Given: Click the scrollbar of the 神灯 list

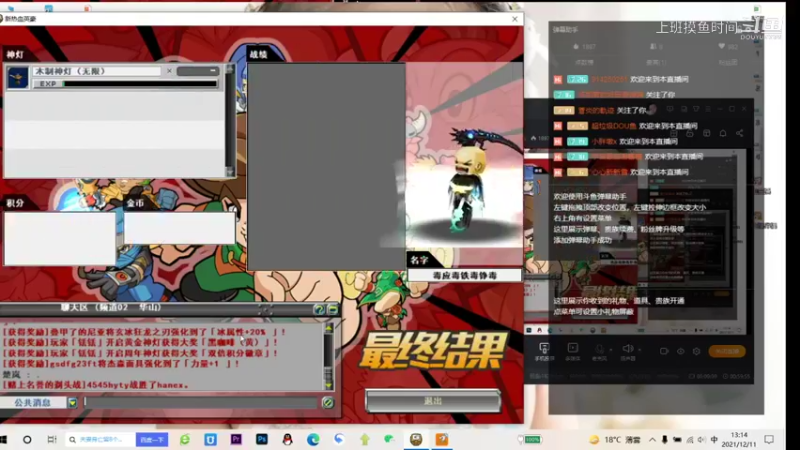Looking at the screenshot, I should (x=230, y=120).
